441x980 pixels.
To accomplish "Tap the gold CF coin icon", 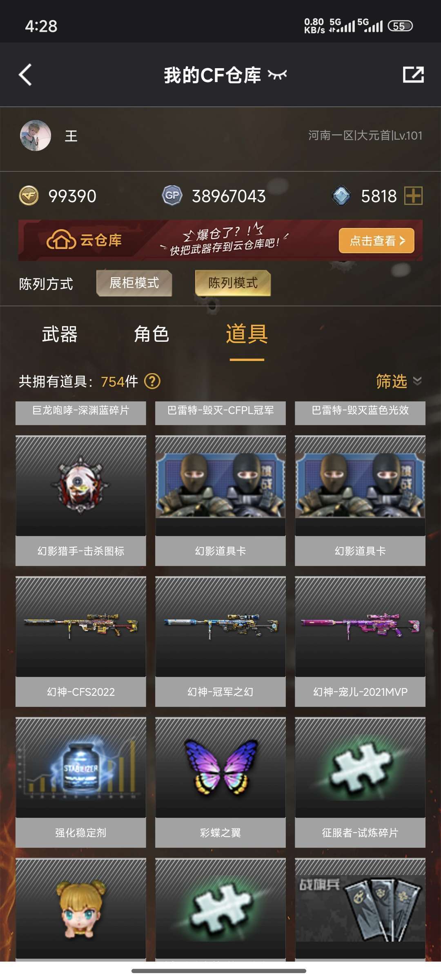I will (x=29, y=196).
